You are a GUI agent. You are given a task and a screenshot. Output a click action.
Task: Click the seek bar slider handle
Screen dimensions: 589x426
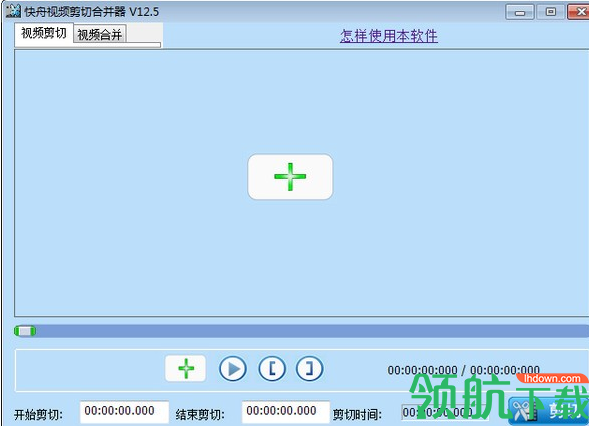pyautogui.click(x=25, y=331)
